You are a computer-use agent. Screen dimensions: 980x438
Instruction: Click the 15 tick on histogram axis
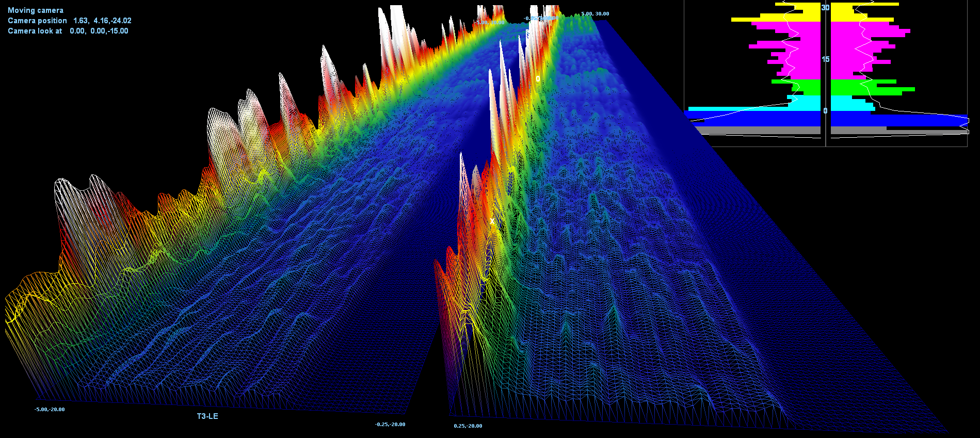pyautogui.click(x=826, y=59)
